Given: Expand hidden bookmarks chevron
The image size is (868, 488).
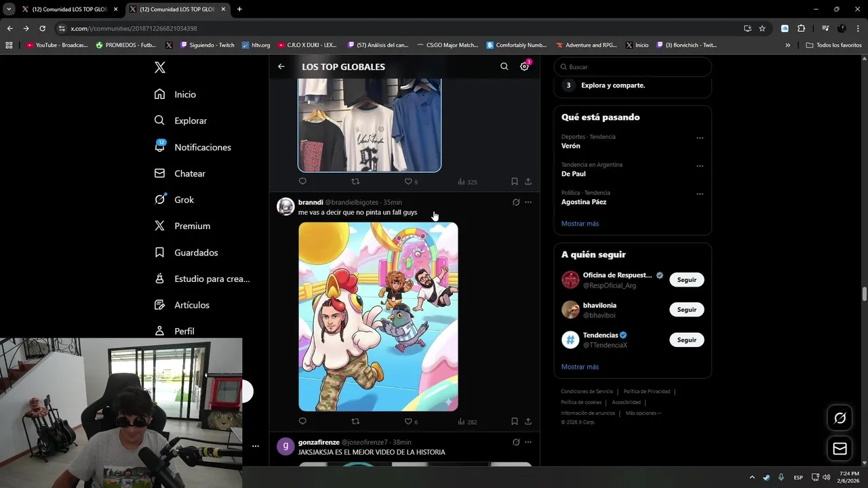Looking at the screenshot, I should 787,45.
